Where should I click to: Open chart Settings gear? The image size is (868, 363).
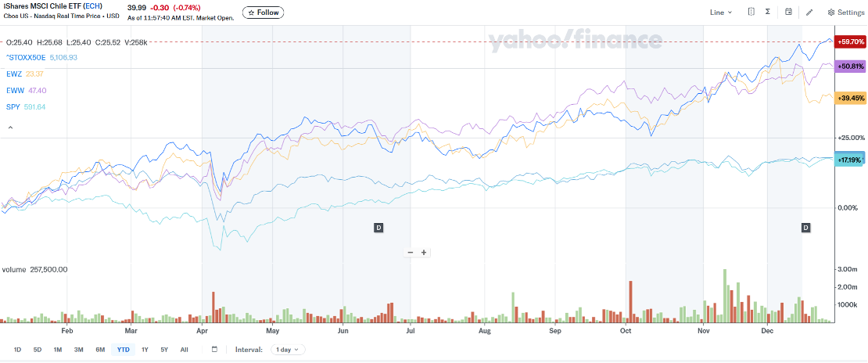pos(846,13)
